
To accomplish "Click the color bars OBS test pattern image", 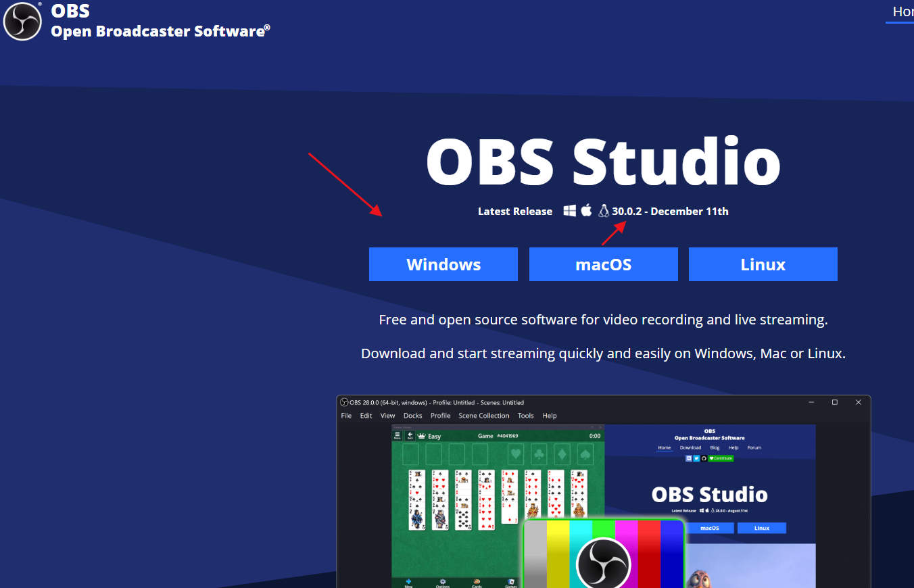I will [603, 554].
